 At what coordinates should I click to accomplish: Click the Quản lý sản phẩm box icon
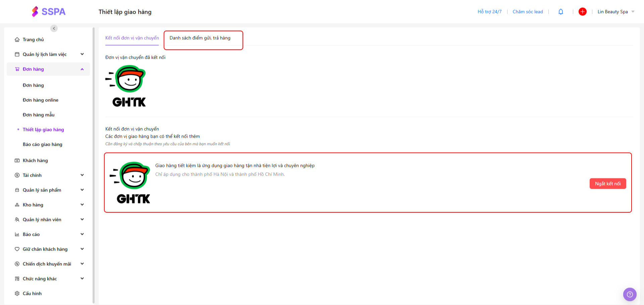17,190
